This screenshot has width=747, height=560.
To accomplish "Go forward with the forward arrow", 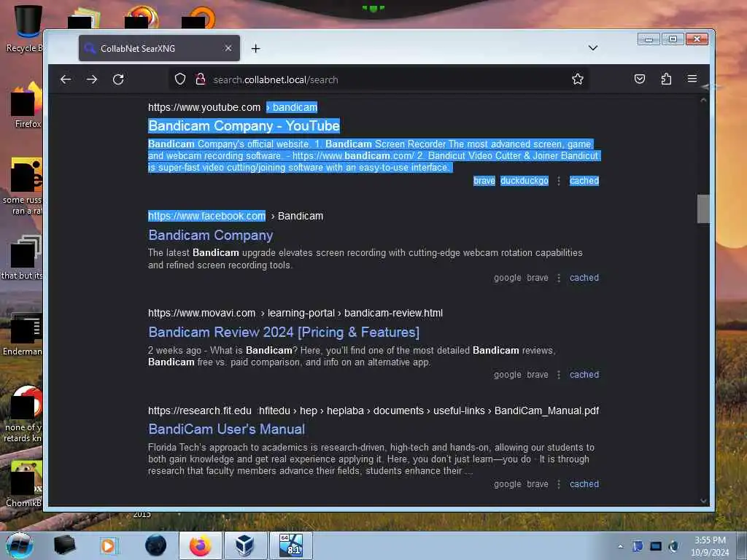I will point(92,79).
